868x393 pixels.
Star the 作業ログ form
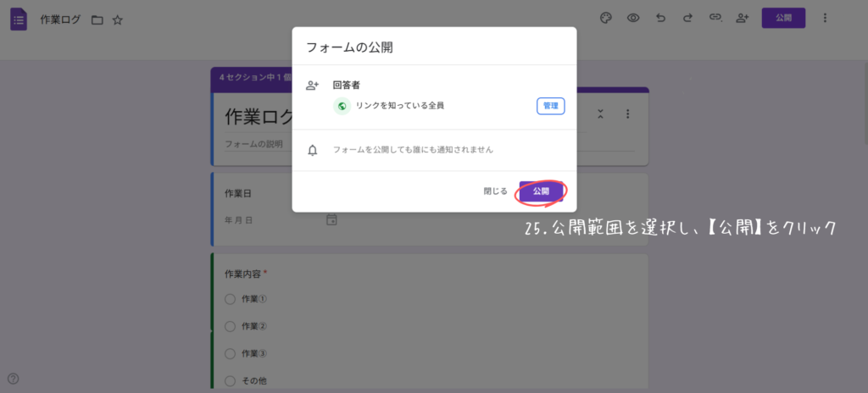[117, 20]
